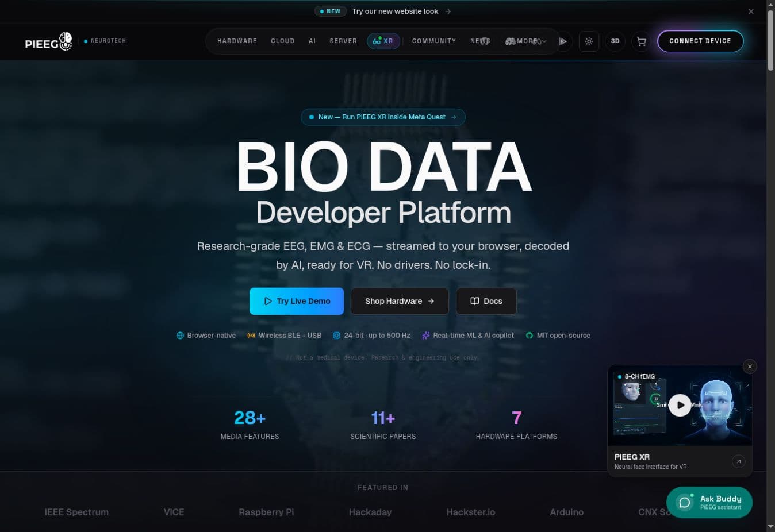
Task: Click the Hackster.io featured text
Action: tap(471, 512)
